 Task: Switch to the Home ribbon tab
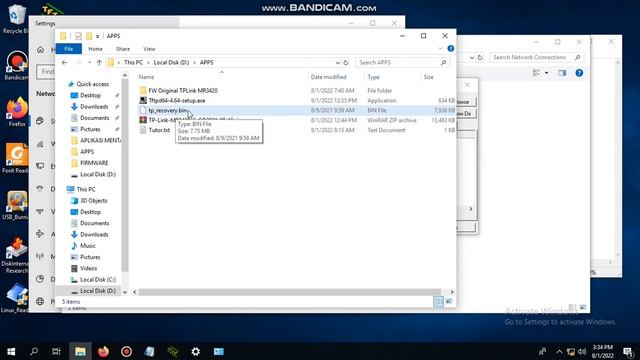pyautogui.click(x=96, y=49)
